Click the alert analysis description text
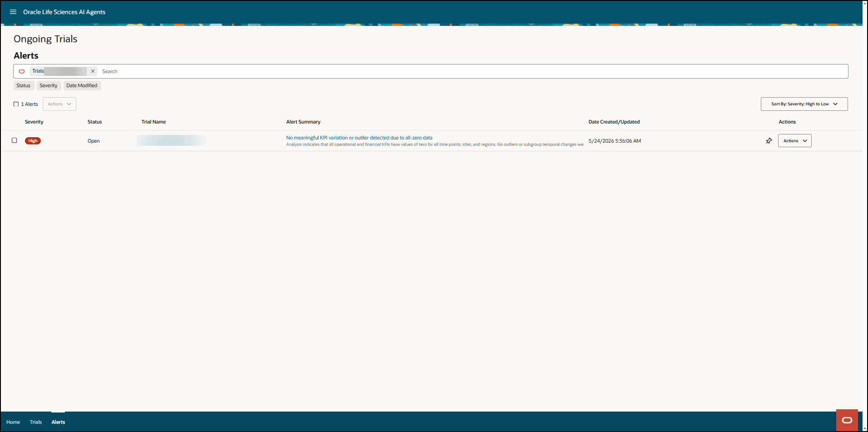868x432 pixels. coord(434,144)
